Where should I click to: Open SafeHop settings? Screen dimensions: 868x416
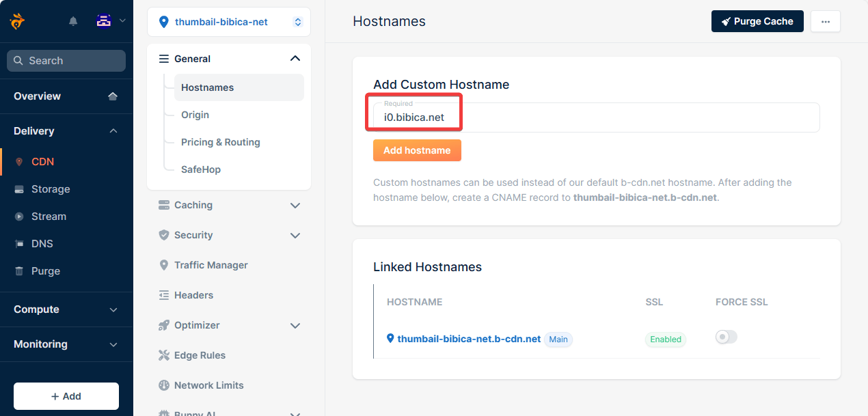[x=201, y=169]
